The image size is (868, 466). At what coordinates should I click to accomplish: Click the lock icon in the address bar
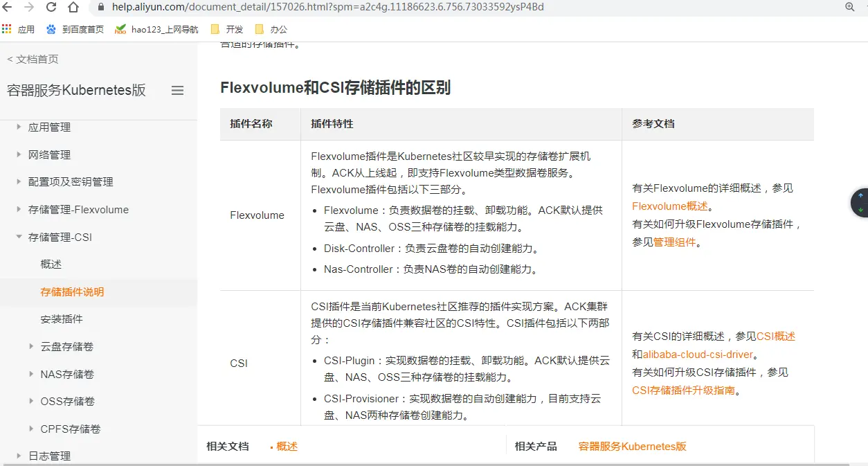point(101,7)
